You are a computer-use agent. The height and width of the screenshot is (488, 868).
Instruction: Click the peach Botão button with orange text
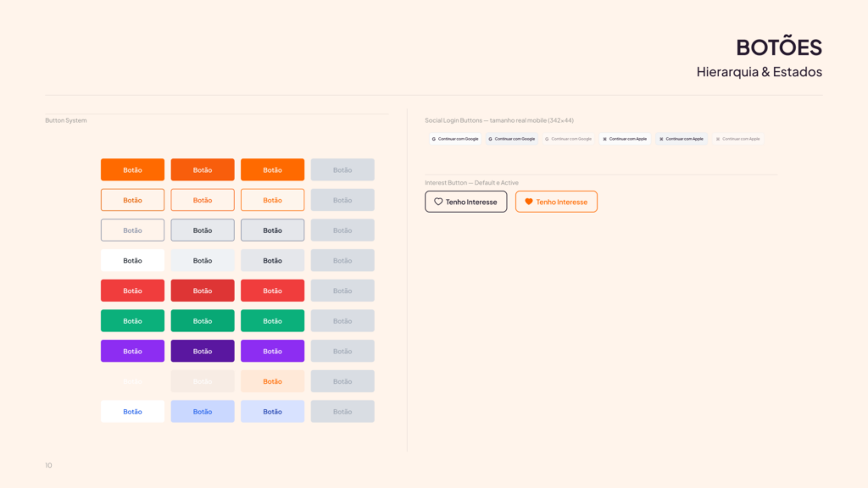tap(272, 381)
